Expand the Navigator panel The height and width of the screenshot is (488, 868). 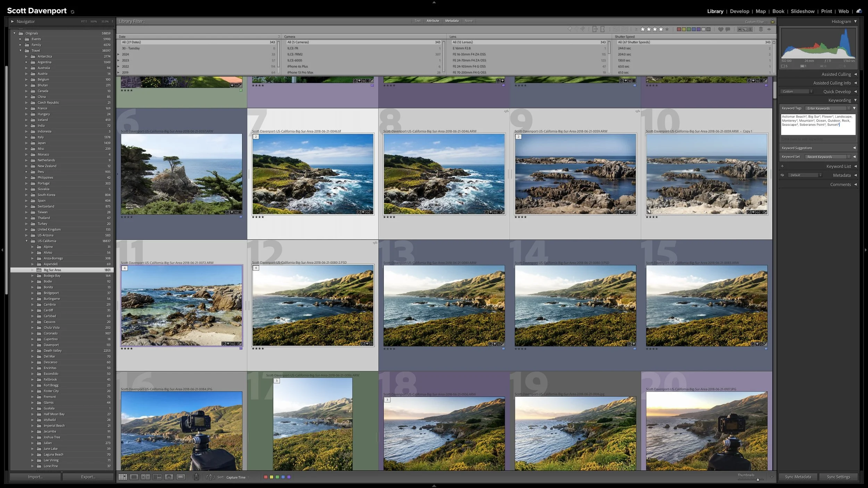(12, 22)
